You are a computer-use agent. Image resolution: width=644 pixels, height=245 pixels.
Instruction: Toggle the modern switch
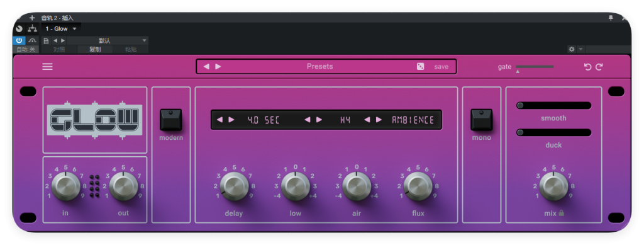click(x=171, y=120)
